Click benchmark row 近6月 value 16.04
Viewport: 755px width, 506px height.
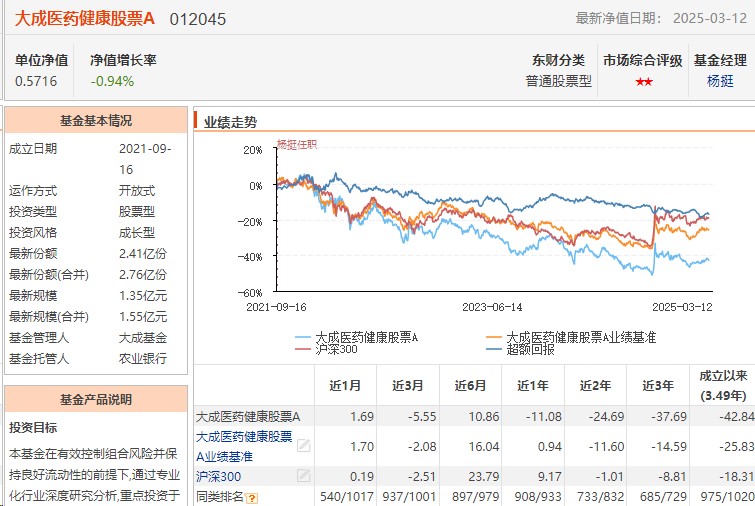click(x=484, y=447)
